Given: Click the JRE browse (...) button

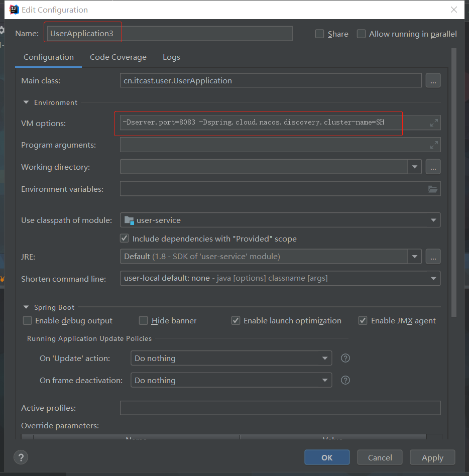Looking at the screenshot, I should (433, 256).
